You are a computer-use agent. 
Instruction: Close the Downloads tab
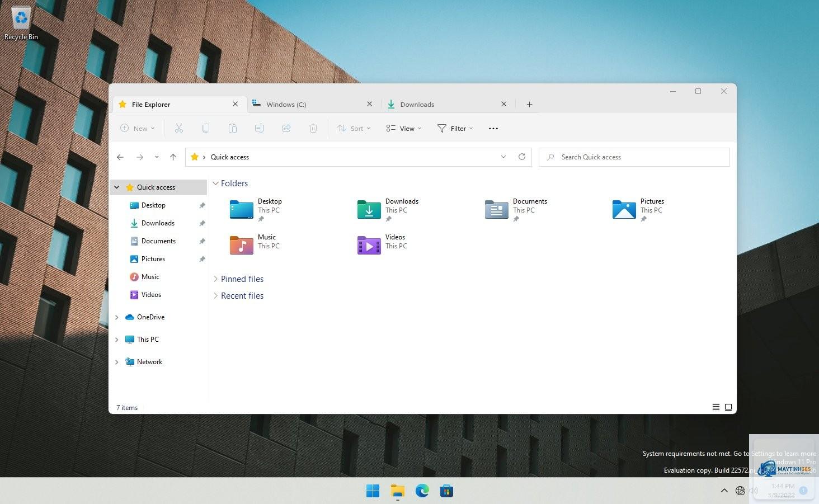pyautogui.click(x=504, y=104)
